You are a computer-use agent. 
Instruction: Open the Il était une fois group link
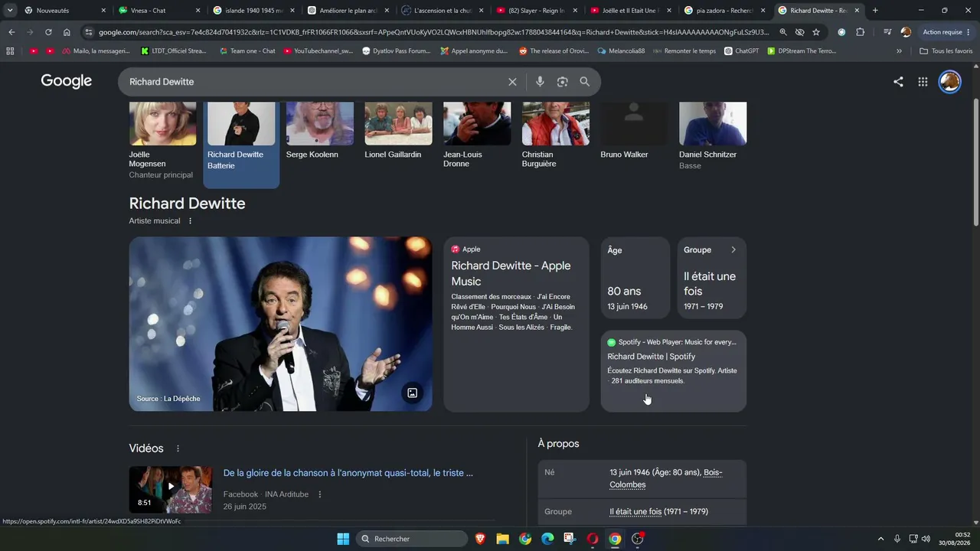635,512
